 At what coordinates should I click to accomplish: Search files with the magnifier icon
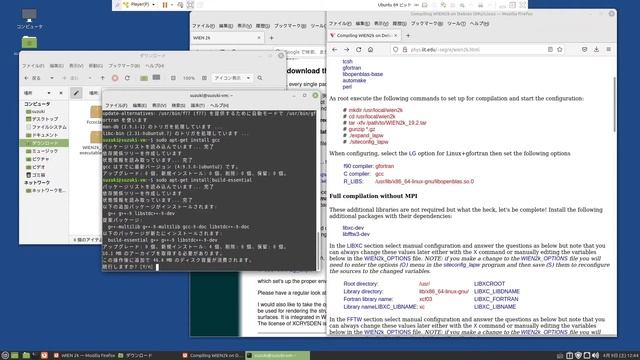click(x=260, y=78)
